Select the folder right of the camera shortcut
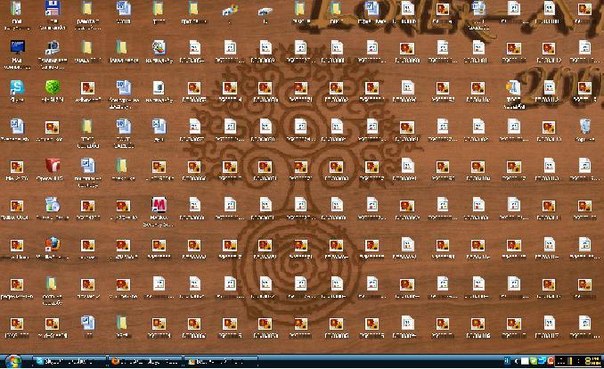 (x=87, y=47)
